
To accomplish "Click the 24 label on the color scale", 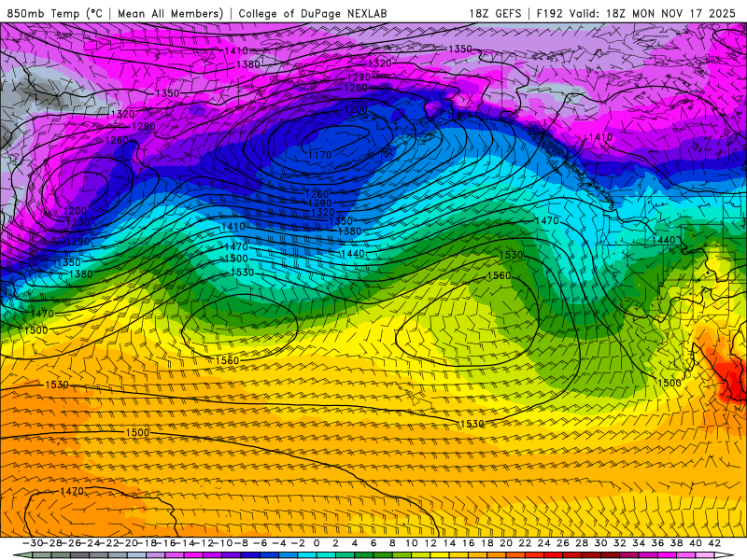I will [544, 543].
